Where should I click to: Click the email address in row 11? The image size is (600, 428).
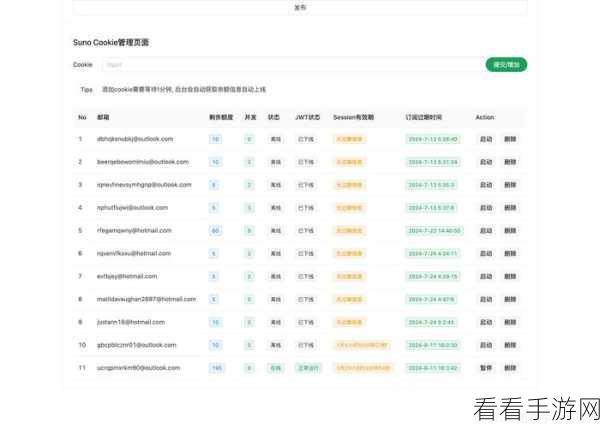click(138, 368)
